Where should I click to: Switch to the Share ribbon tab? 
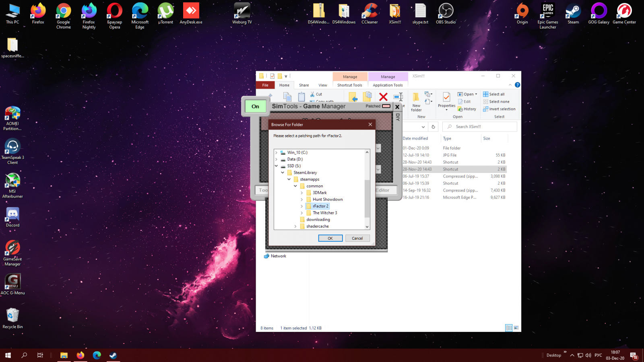[304, 85]
